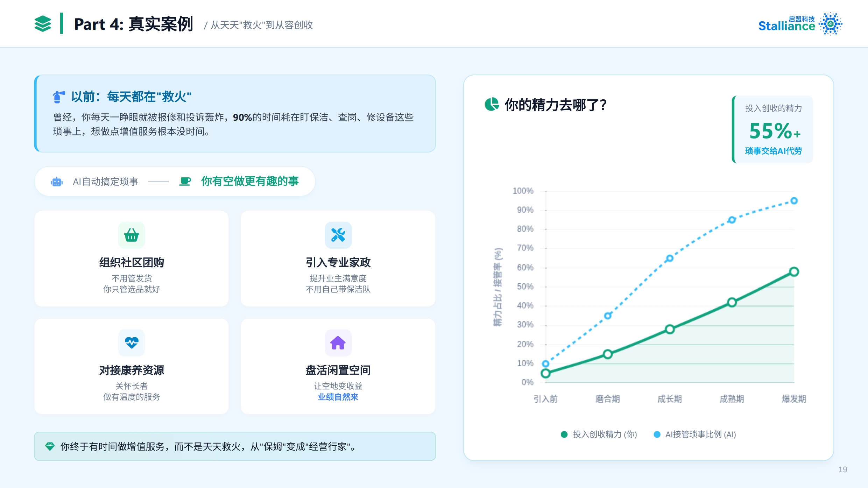868x488 pixels.
Task: Click the green layers stack icon
Action: click(x=43, y=24)
